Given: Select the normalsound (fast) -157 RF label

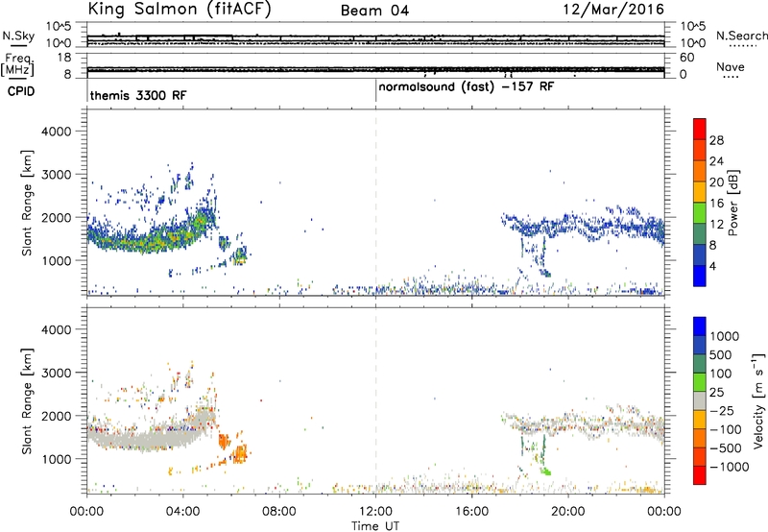Looking at the screenshot, I should coord(466,86).
